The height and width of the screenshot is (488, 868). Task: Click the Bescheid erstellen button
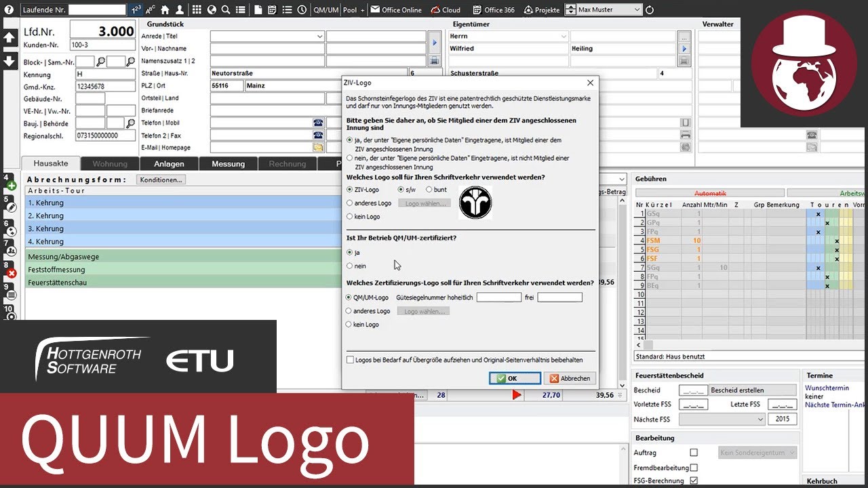click(753, 390)
